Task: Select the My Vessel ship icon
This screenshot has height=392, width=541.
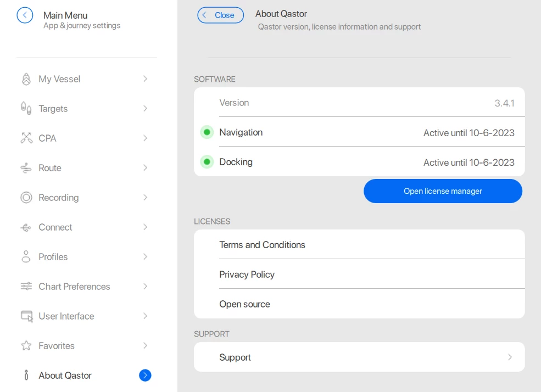Action: click(x=26, y=79)
